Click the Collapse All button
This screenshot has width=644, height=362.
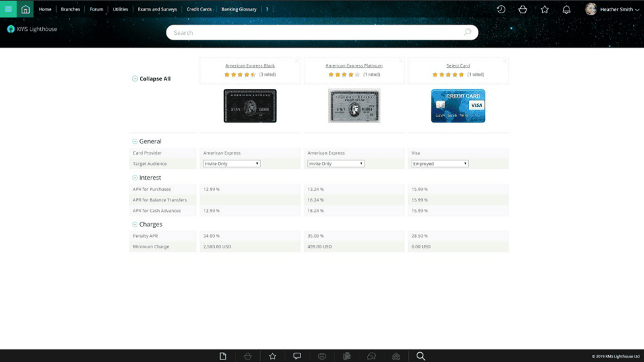tap(151, 79)
